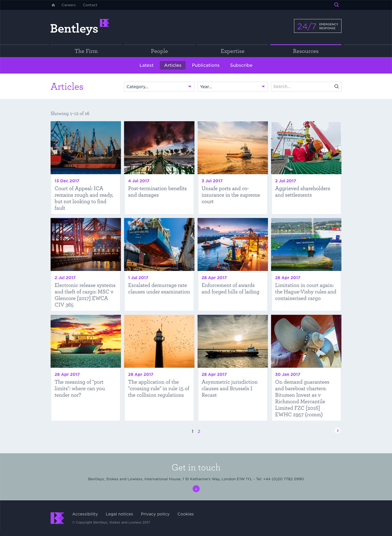Image resolution: width=392 pixels, height=536 pixels.
Task: Open Court of Appeal ICA article title
Action: (84, 198)
